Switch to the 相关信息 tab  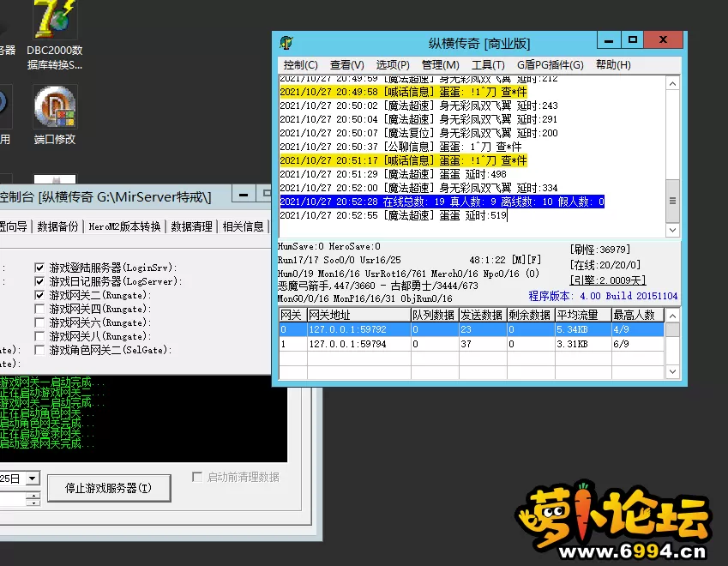click(x=243, y=226)
